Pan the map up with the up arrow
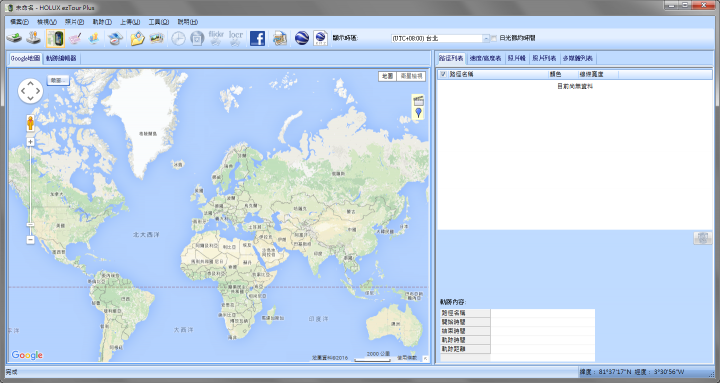 [x=30, y=83]
